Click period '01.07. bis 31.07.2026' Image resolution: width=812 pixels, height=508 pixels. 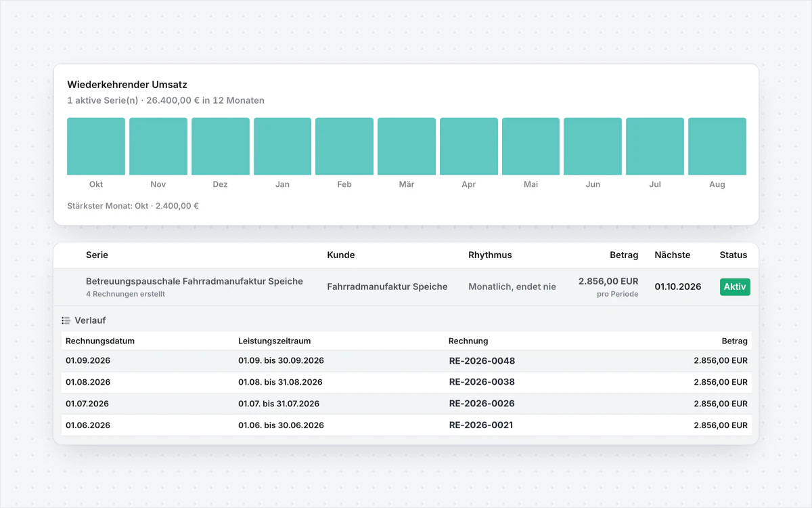coord(279,404)
